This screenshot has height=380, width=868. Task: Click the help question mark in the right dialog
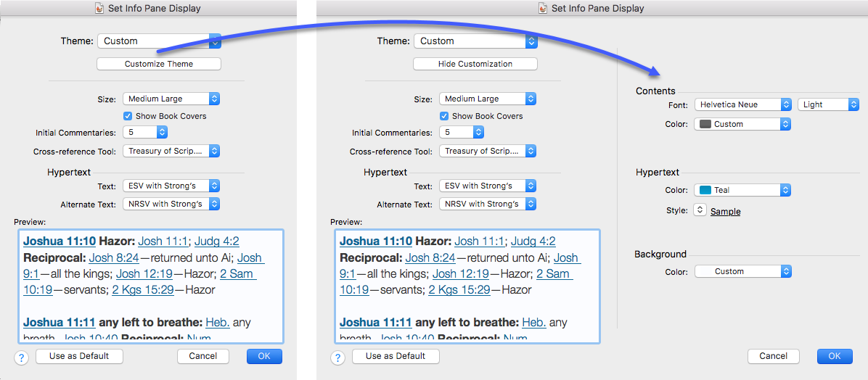point(338,357)
